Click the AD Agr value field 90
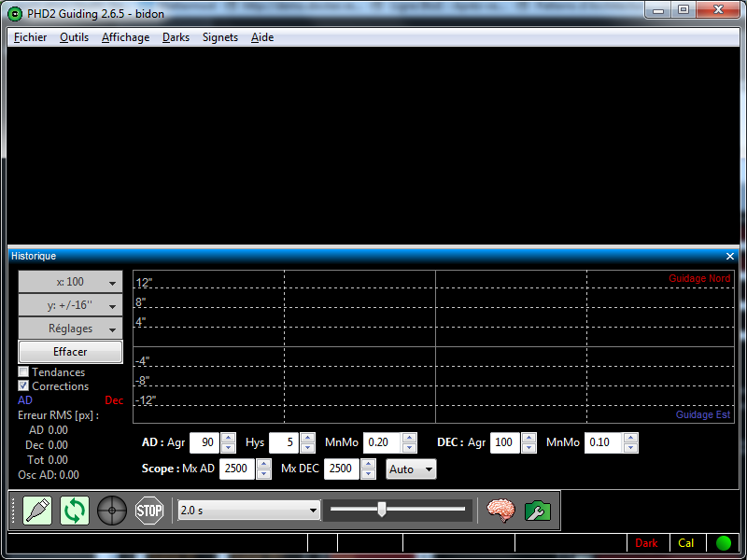Image resolution: width=747 pixels, height=560 pixels. coord(204,442)
